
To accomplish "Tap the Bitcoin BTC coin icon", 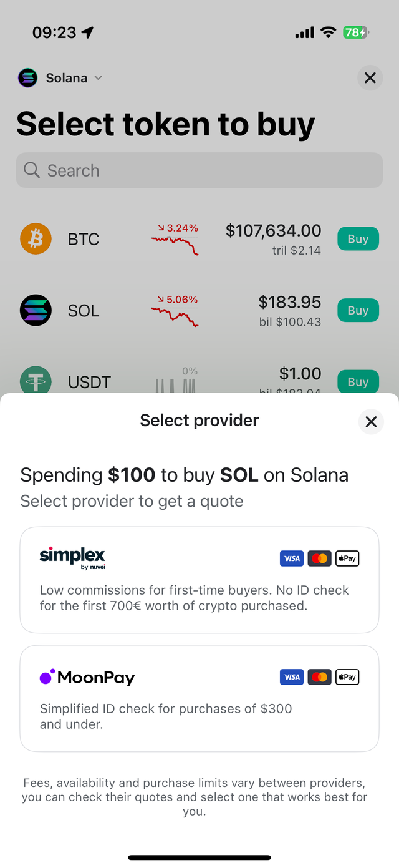I will (x=36, y=239).
